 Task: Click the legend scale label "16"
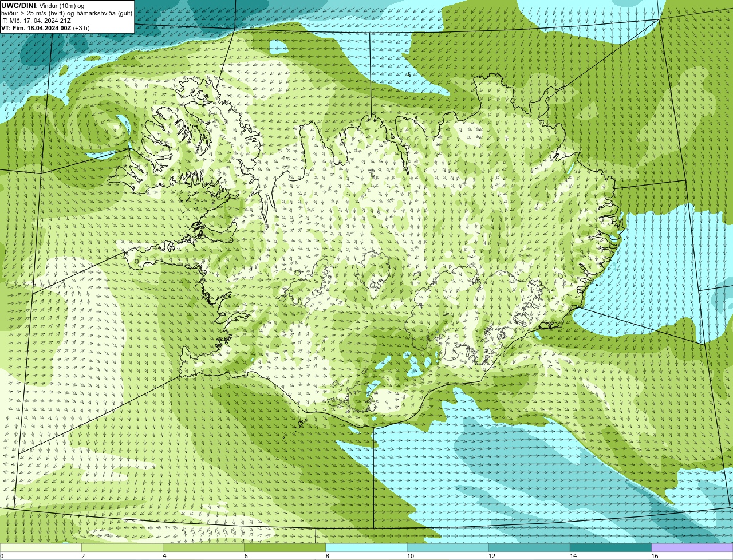point(655,556)
